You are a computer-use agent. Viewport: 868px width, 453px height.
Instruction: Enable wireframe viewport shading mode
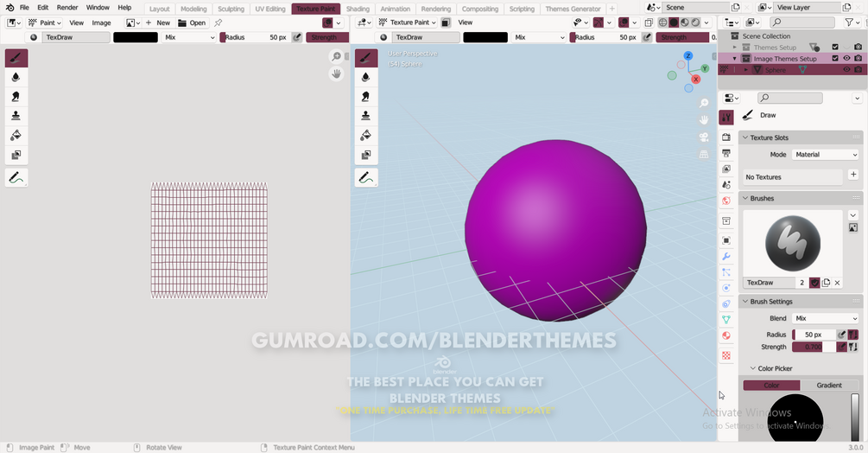click(x=662, y=22)
